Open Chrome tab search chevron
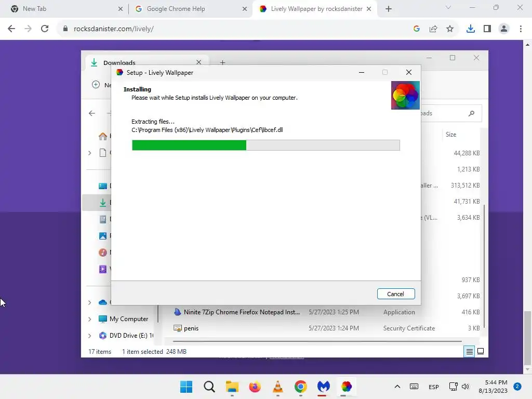The width and height of the screenshot is (532, 399). (448, 7)
